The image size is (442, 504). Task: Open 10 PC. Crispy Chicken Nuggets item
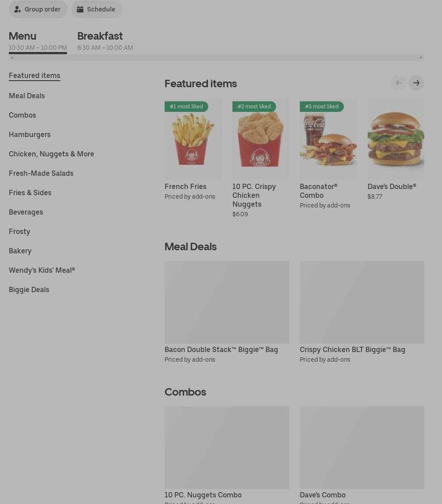(x=261, y=159)
